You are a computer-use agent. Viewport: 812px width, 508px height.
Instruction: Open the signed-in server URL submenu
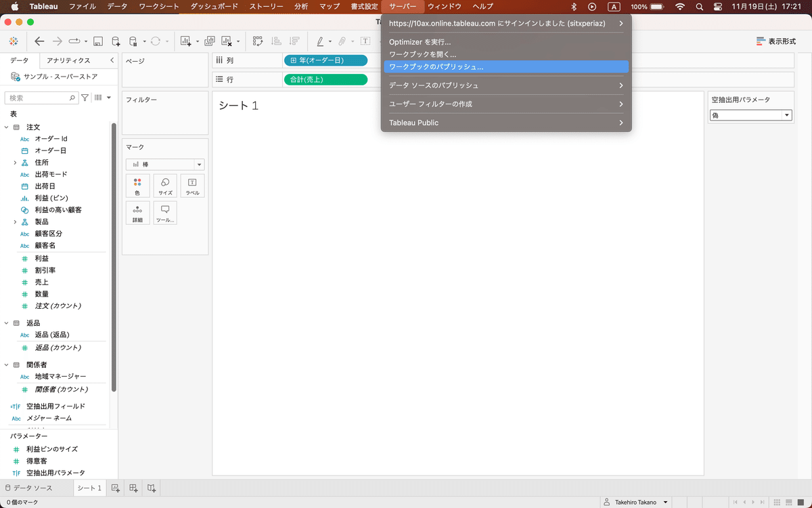506,23
